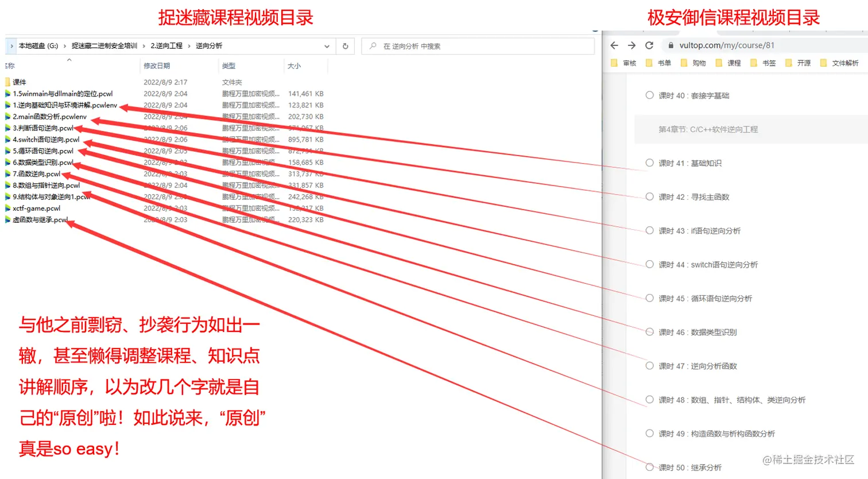Select file icon of 3.判断语句逆向.pcwl
The image size is (868, 479).
click(x=8, y=128)
